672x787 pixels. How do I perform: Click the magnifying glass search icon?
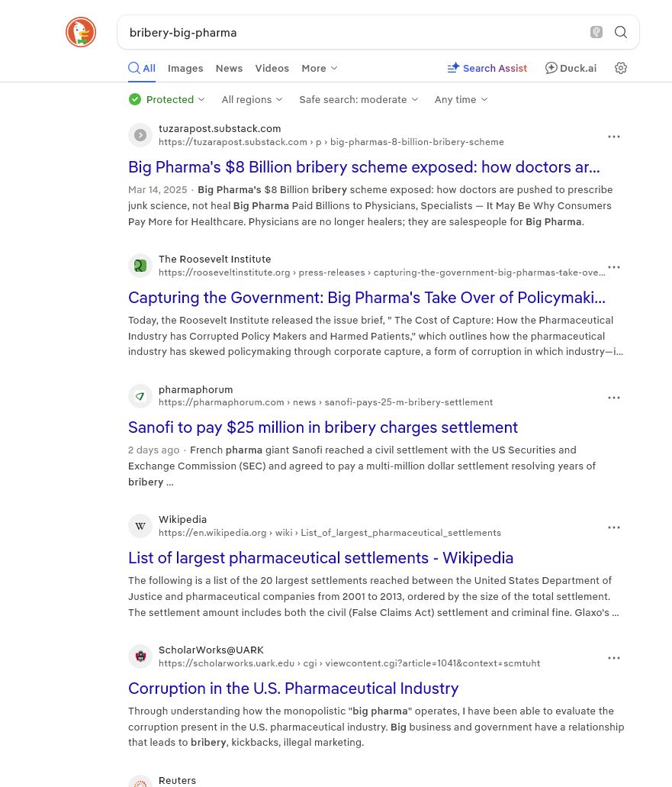(x=621, y=32)
